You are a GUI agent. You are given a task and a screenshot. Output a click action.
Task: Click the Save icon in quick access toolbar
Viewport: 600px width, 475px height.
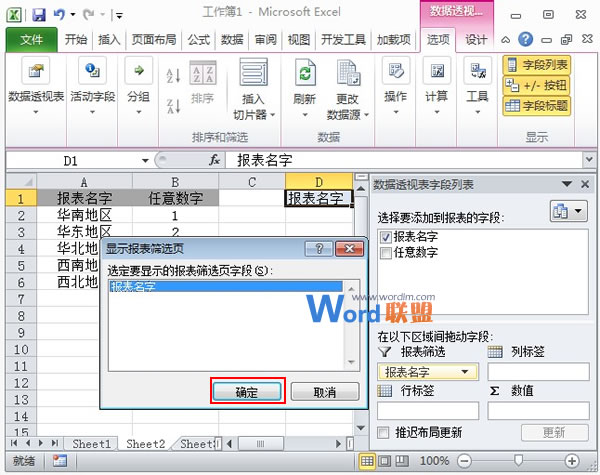point(39,16)
